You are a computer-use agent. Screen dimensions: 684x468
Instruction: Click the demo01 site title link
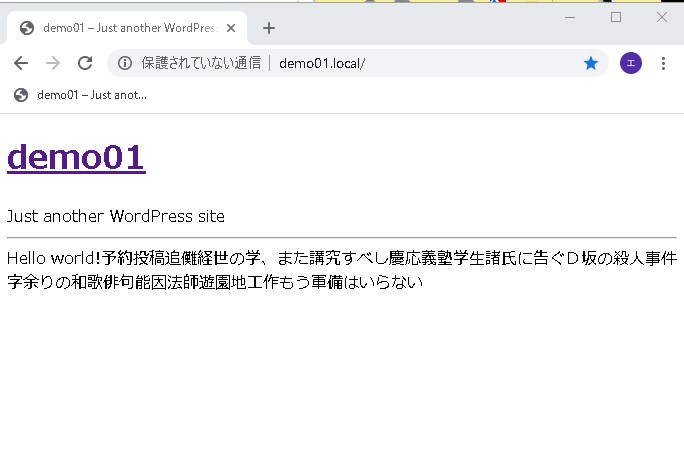click(76, 157)
